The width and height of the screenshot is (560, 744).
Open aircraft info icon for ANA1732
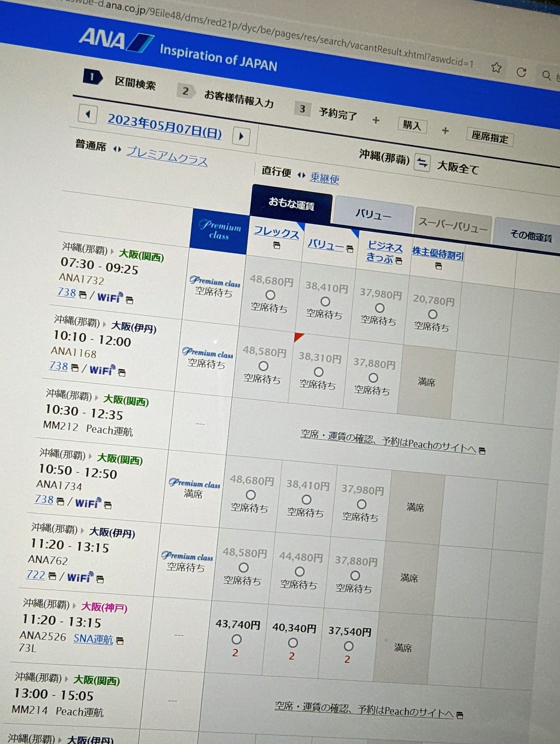pos(83,294)
